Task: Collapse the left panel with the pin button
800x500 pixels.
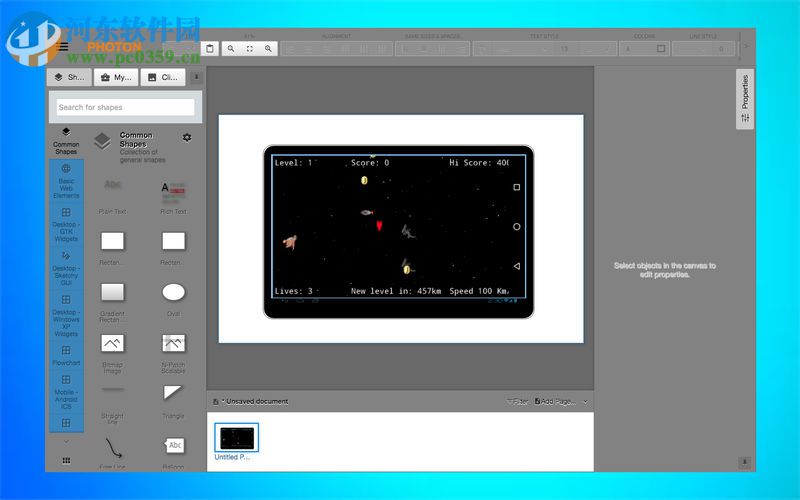Action: [x=196, y=77]
